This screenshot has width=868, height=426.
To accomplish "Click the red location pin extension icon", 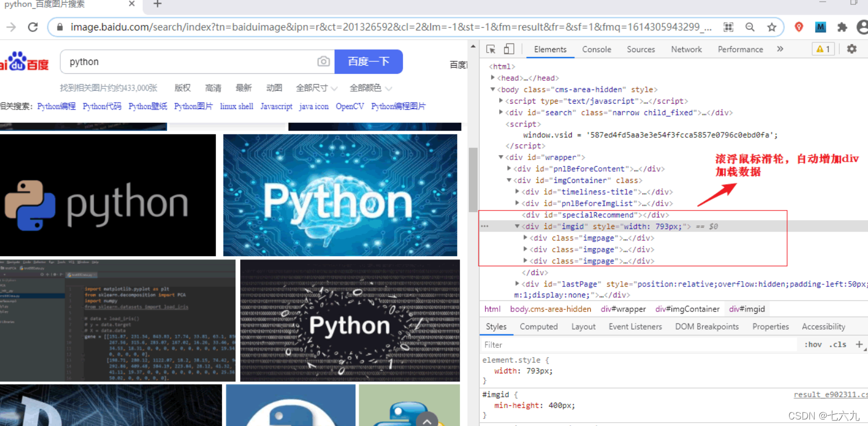I will click(x=799, y=27).
